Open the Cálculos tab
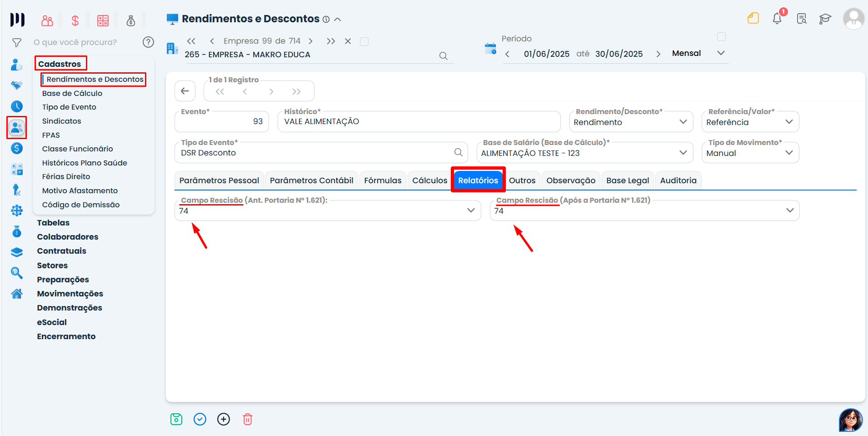 tap(429, 180)
